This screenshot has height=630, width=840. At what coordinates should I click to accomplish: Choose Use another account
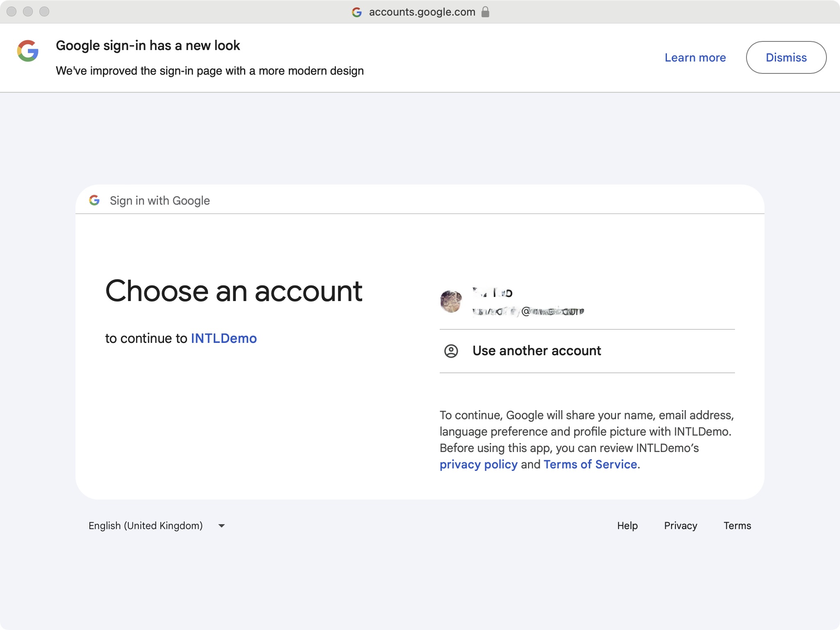pyautogui.click(x=536, y=351)
